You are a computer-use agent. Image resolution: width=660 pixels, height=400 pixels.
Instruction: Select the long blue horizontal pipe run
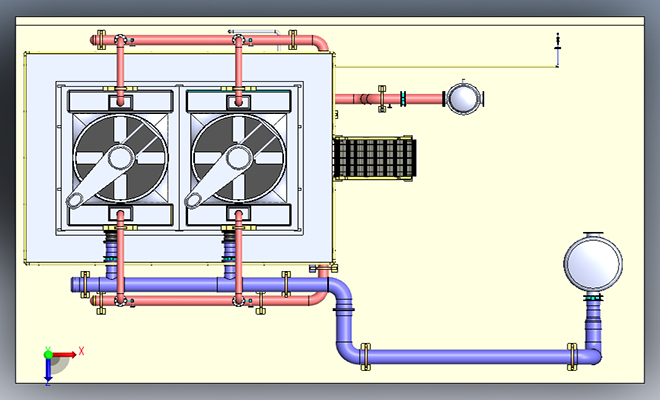pyautogui.click(x=469, y=357)
